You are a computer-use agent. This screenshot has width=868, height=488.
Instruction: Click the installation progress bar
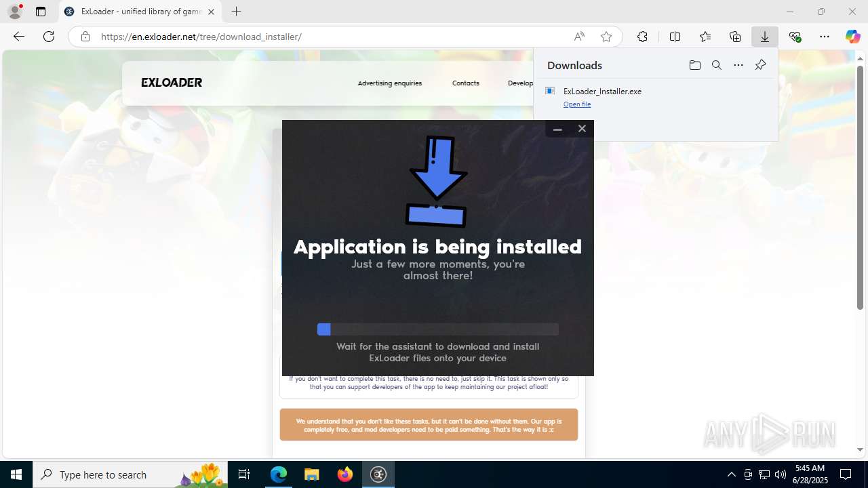tap(438, 329)
